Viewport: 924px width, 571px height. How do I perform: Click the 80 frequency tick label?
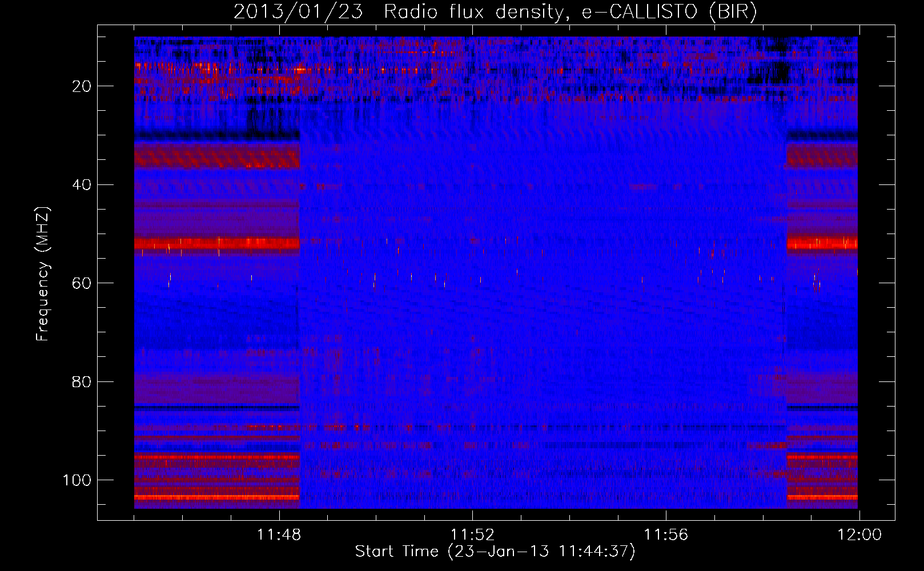(82, 382)
